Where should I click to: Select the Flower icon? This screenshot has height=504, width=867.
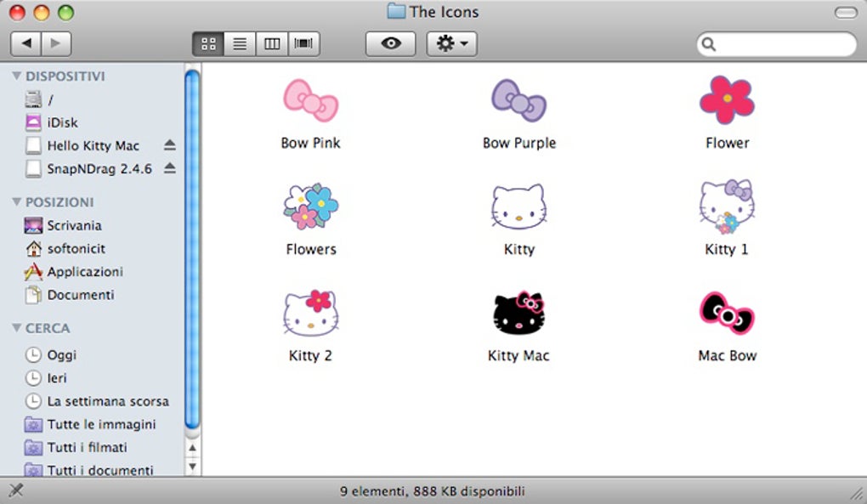pos(726,100)
